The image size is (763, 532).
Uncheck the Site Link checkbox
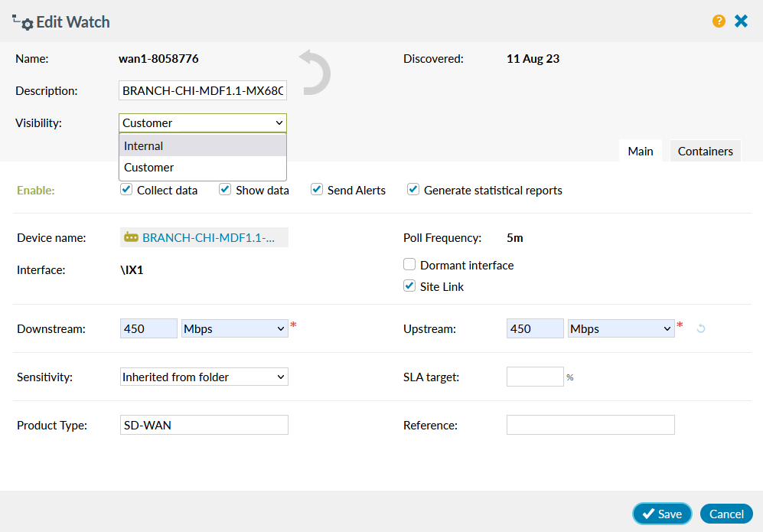pyautogui.click(x=411, y=286)
